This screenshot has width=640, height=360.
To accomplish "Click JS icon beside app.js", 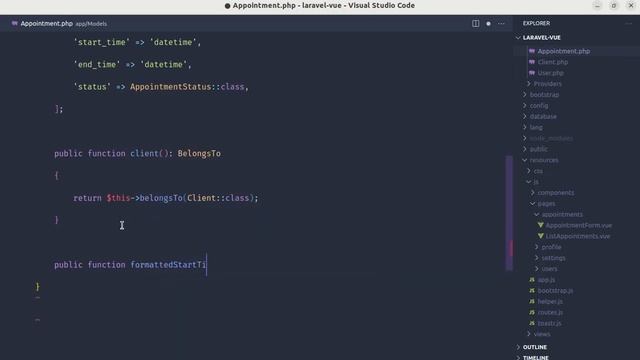I will point(532,280).
